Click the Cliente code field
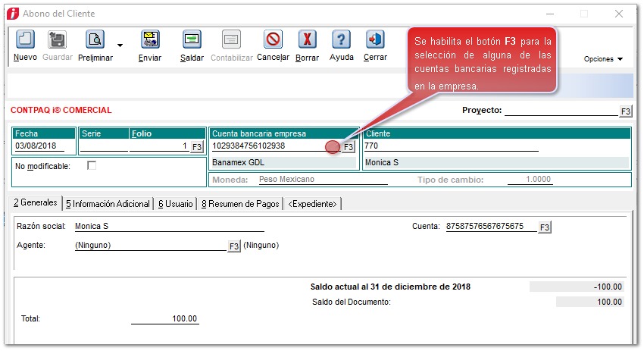Image resolution: width=644 pixels, height=351 pixels. point(450,146)
